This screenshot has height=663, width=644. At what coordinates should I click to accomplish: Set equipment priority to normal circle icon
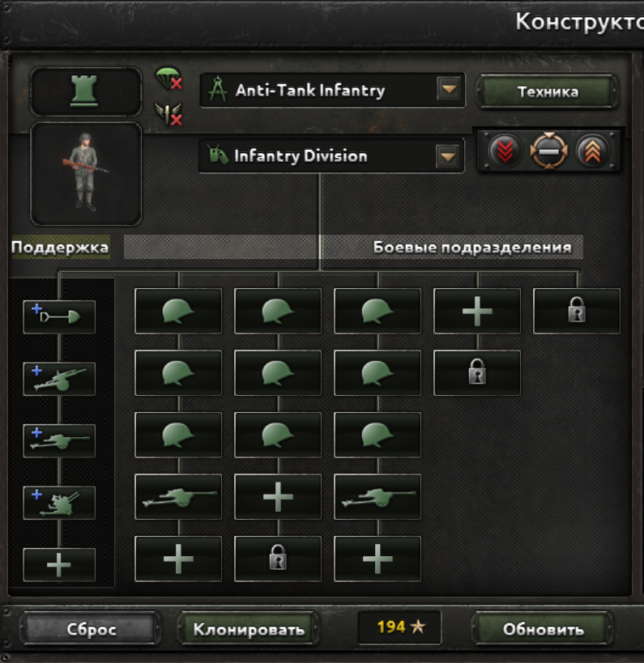[548, 151]
